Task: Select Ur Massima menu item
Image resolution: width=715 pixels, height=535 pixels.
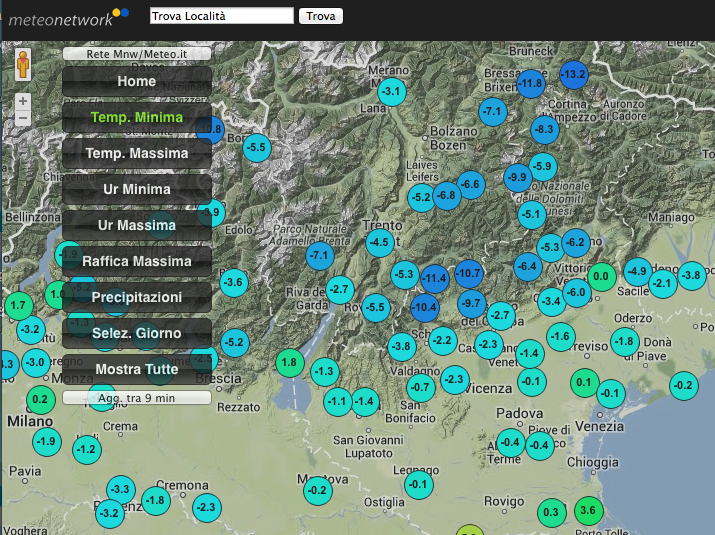Action: [137, 225]
